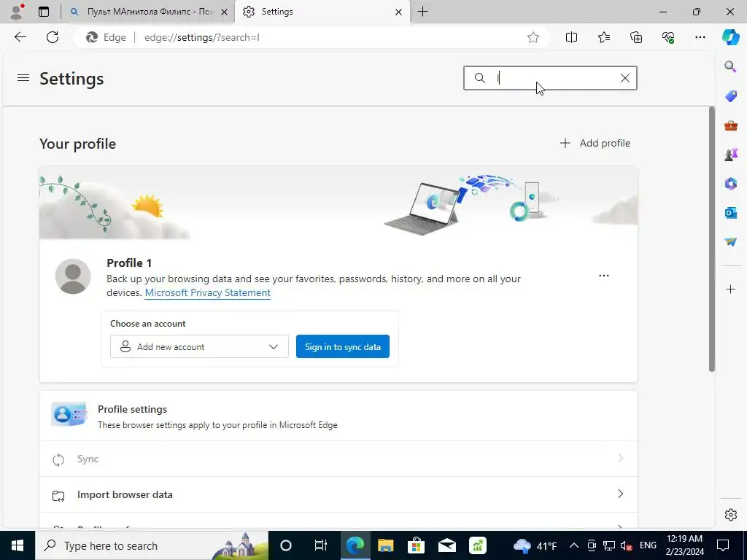Open sidebar Outlook icon
This screenshot has height=560, width=747.
730,212
